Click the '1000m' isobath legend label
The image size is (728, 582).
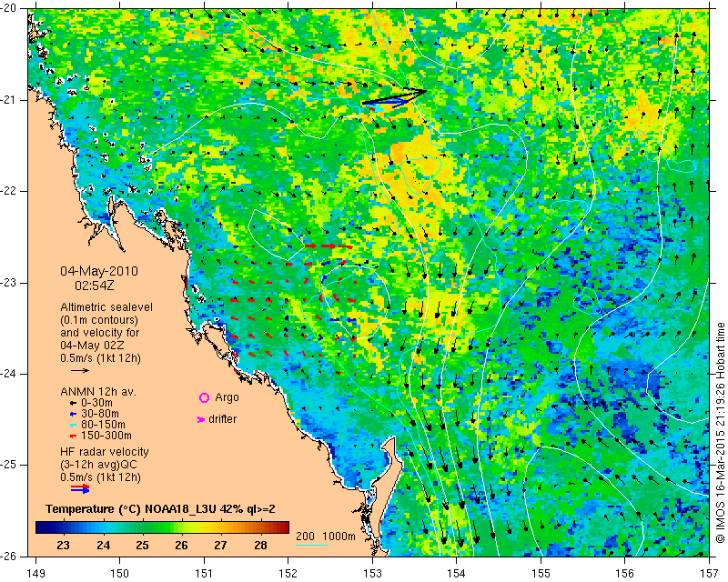pyautogui.click(x=339, y=537)
